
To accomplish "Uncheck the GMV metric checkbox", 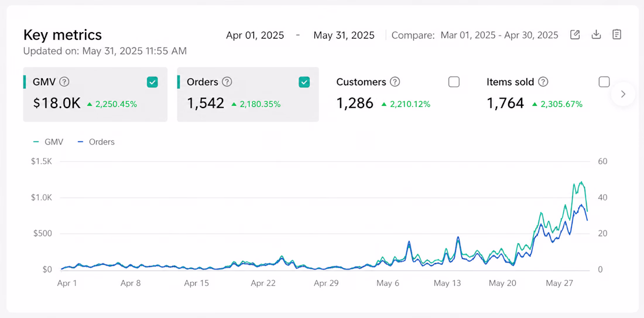I will 152,82.
